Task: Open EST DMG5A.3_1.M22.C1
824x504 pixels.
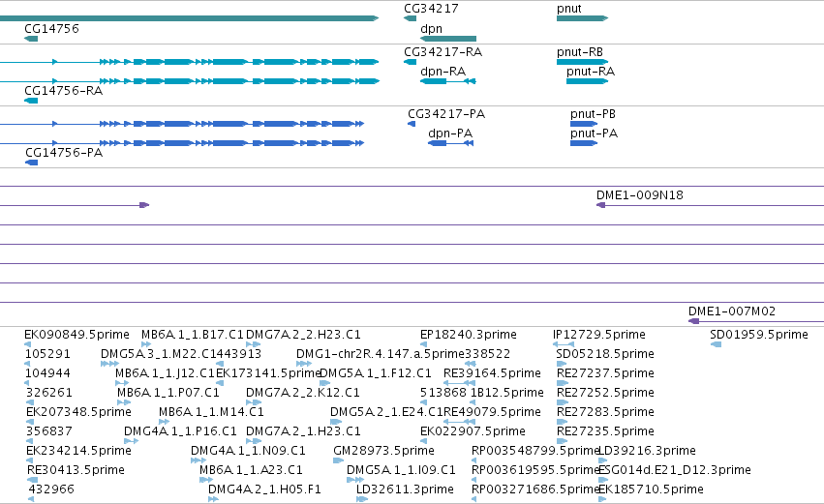Action: [x=158, y=354]
